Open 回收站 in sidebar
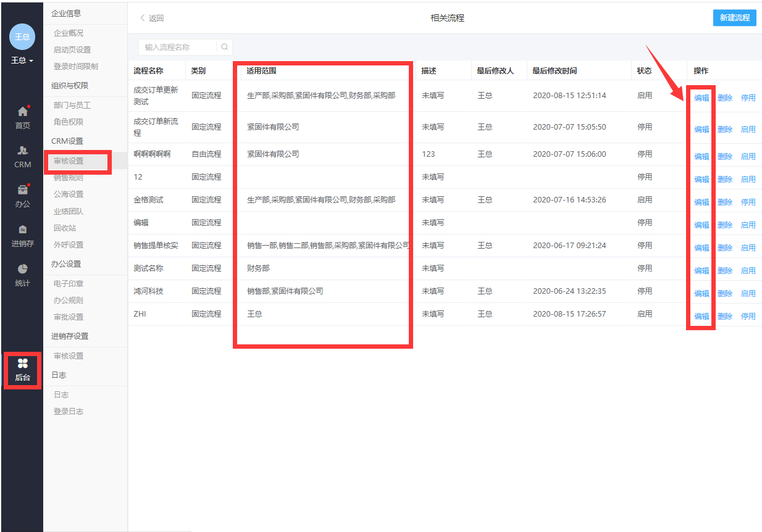Screen dimensions: 762x532 coord(65,228)
